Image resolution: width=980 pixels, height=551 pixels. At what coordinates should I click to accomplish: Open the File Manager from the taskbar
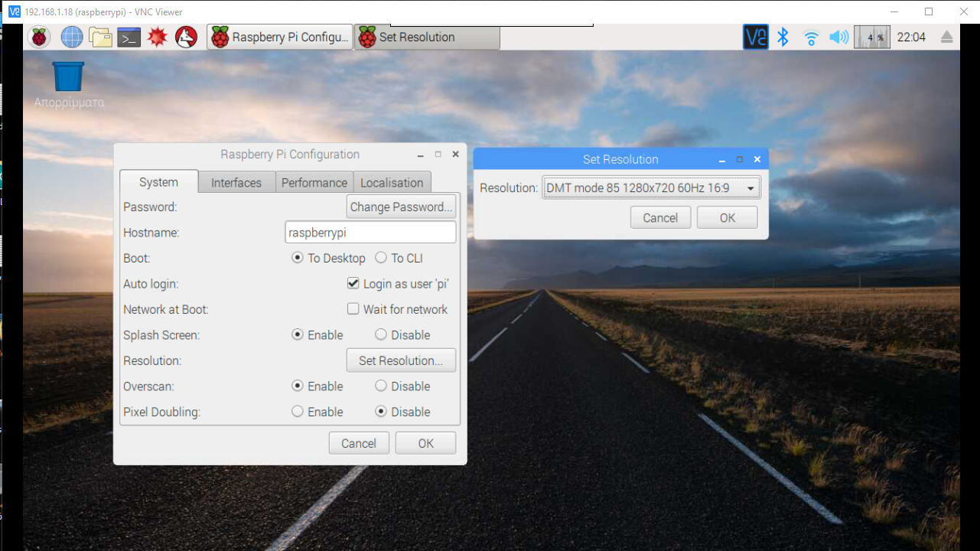102,36
